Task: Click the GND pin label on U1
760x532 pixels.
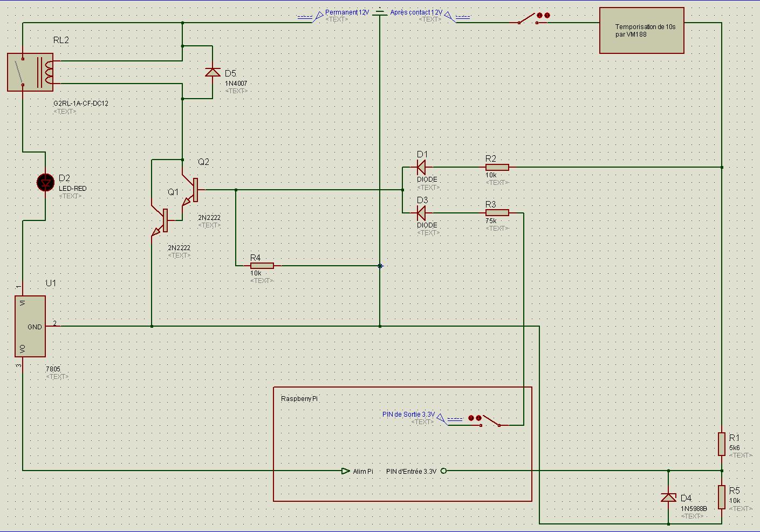Action: pos(35,327)
